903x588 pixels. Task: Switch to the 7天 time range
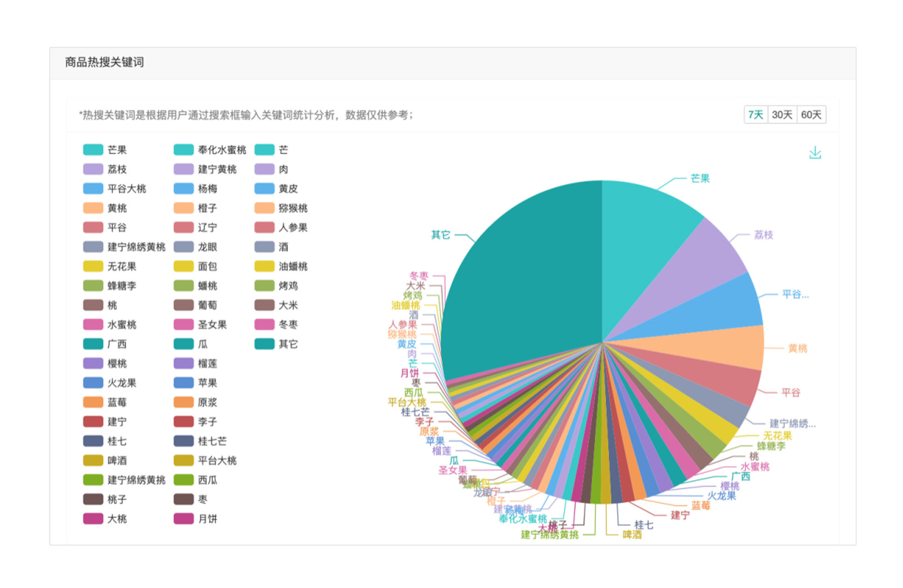(x=755, y=115)
